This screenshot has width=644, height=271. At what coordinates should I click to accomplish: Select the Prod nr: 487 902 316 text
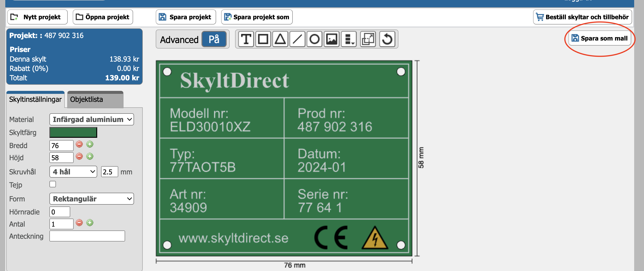click(335, 120)
